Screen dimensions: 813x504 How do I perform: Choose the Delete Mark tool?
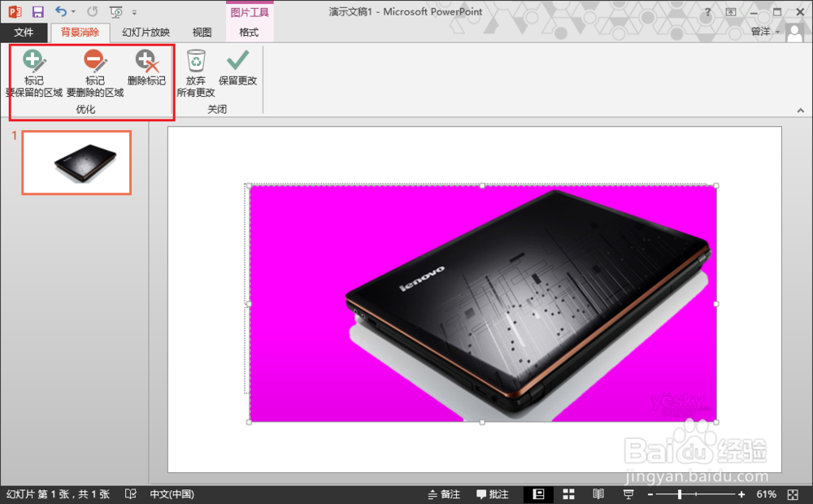click(x=146, y=67)
